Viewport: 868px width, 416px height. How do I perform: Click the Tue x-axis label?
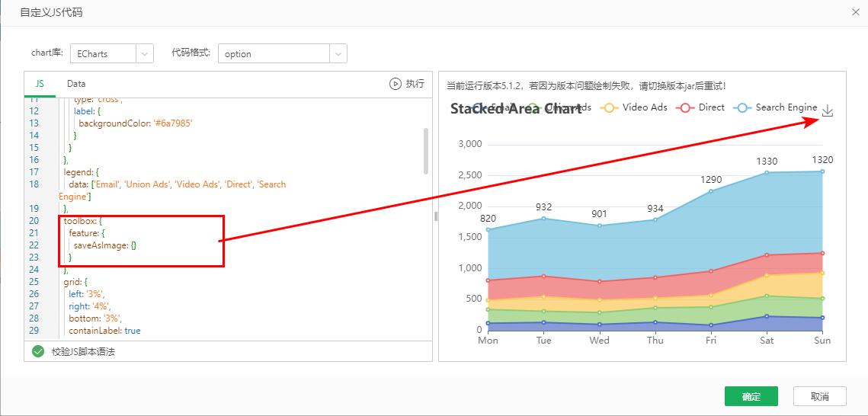(x=544, y=341)
